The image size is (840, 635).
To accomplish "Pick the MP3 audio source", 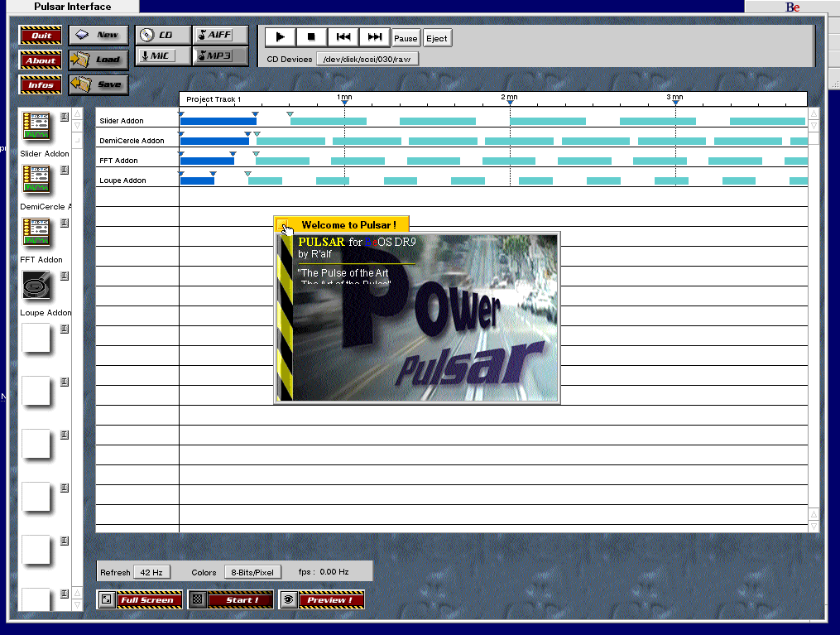I will click(220, 55).
